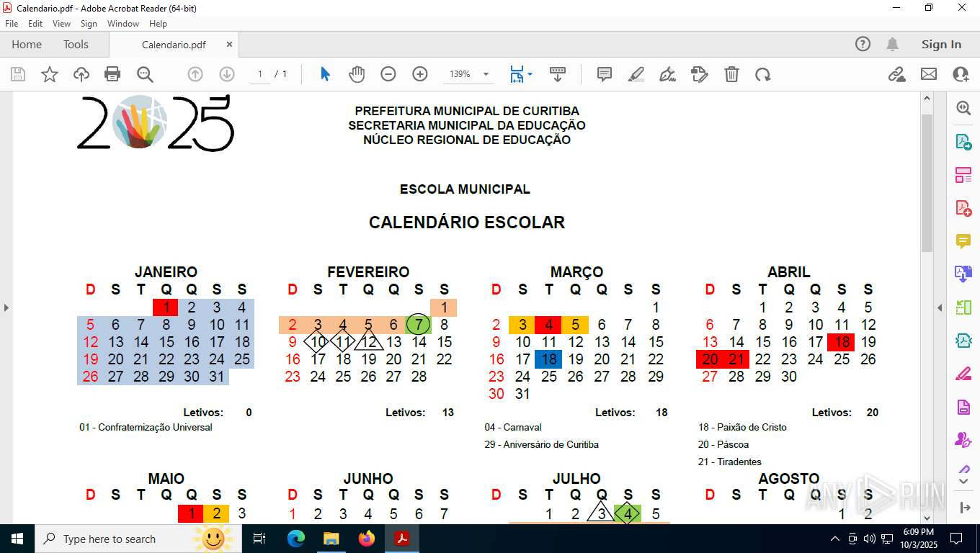Rotate the page clockwise
The width and height of the screenshot is (980, 553).
763,74
